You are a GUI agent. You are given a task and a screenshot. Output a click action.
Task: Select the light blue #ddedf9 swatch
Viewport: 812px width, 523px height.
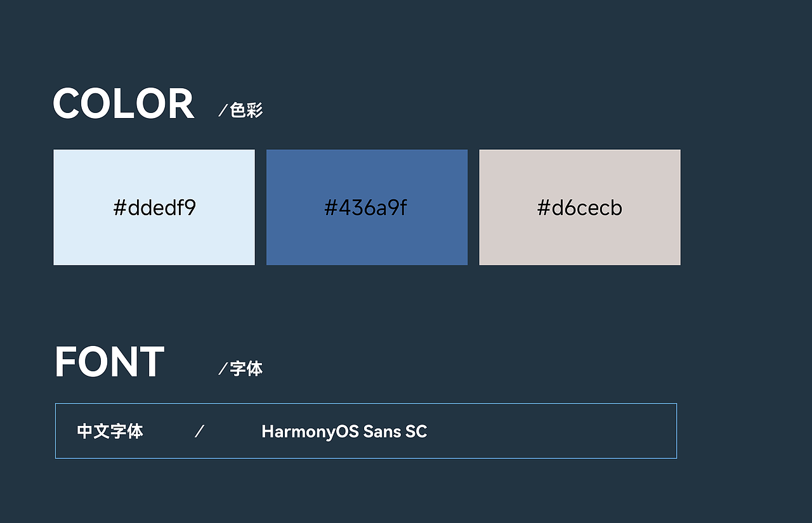154,208
